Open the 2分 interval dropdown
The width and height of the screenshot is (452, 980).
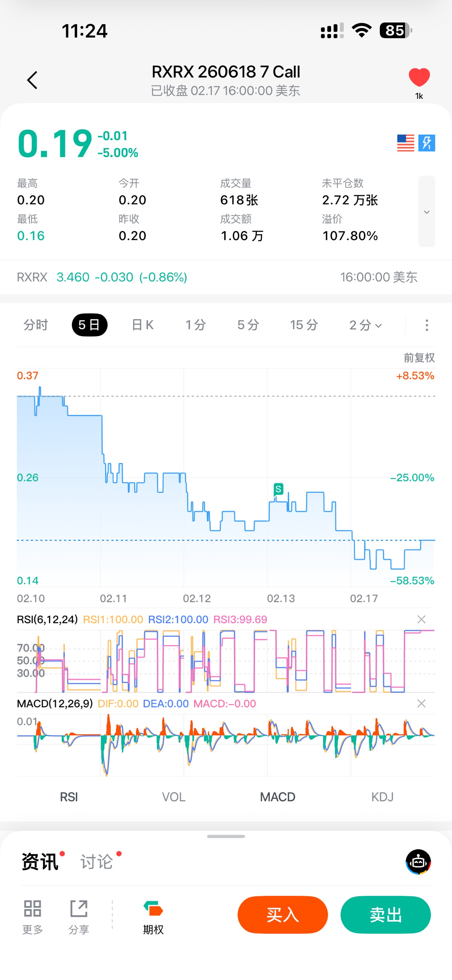click(x=365, y=325)
